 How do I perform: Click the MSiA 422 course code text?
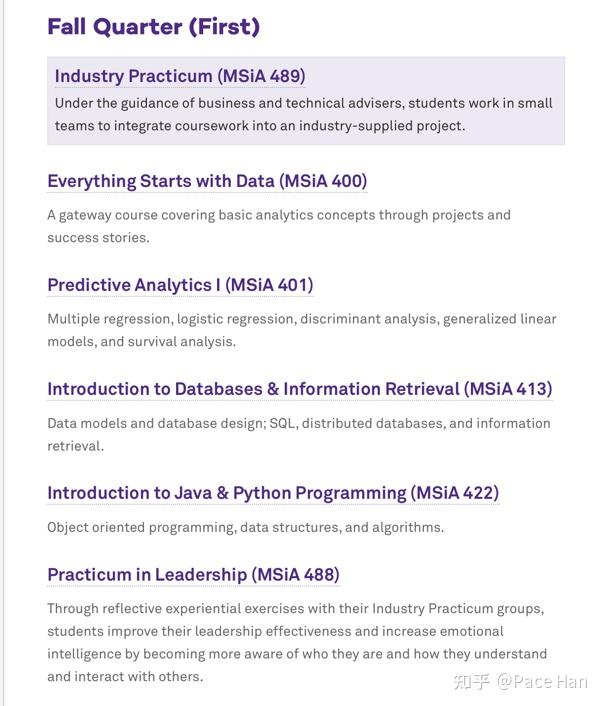(x=454, y=493)
